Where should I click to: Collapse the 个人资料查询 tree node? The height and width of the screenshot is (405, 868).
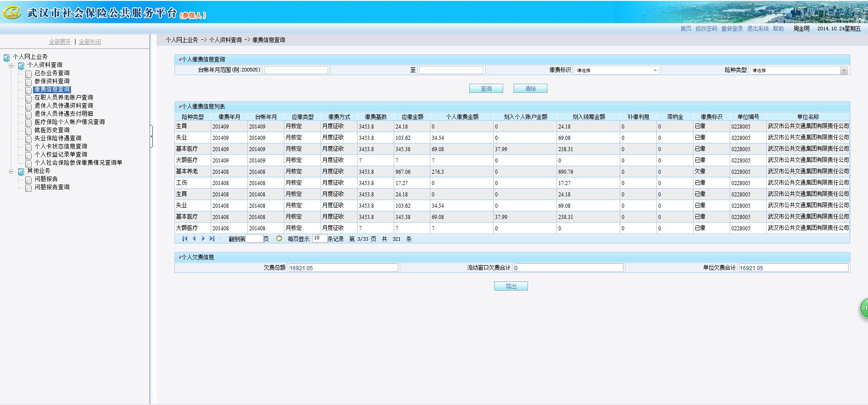pos(11,66)
